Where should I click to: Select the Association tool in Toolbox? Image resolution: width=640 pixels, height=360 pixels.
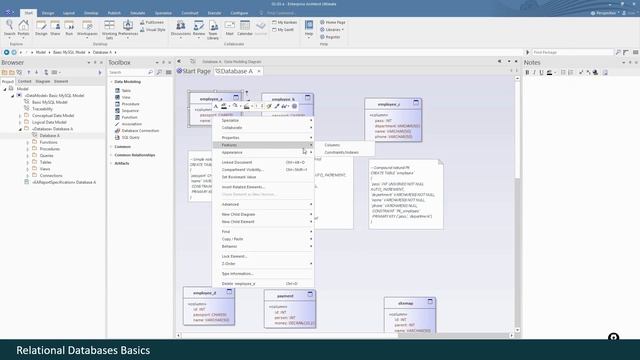coord(128,124)
